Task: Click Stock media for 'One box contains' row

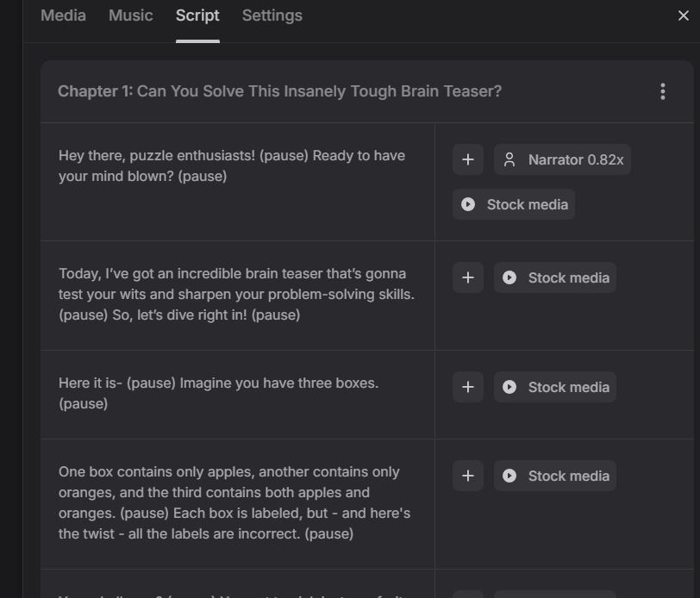Action: tap(555, 476)
